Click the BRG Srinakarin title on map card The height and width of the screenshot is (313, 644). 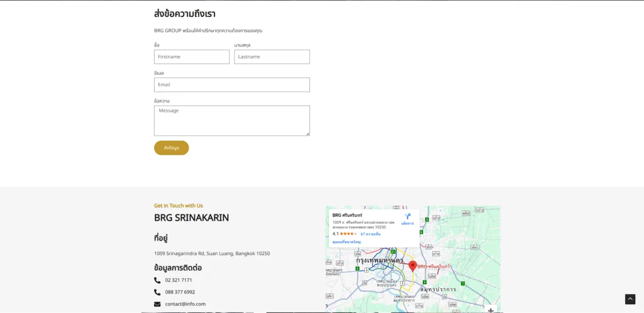pos(347,216)
